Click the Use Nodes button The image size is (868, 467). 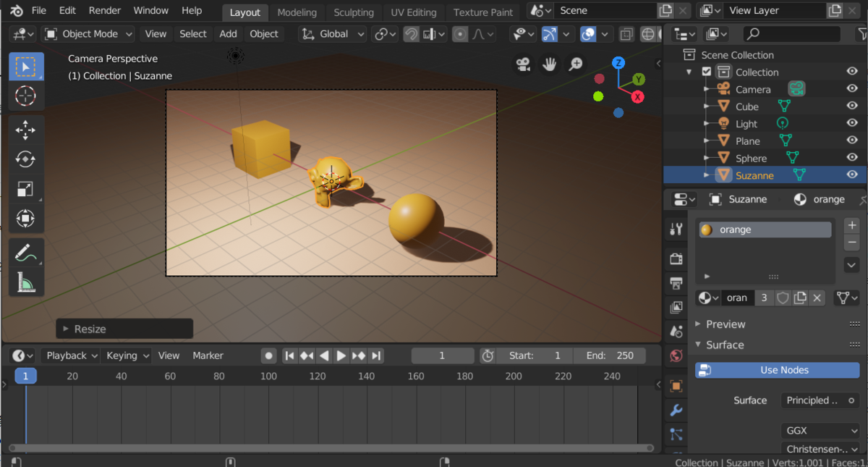click(778, 370)
